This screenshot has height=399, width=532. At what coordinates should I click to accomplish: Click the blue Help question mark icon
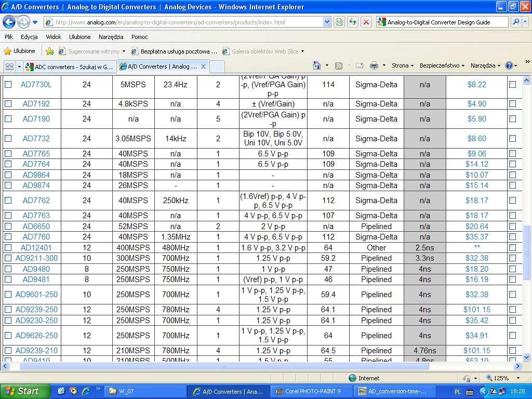pyautogui.click(x=509, y=65)
